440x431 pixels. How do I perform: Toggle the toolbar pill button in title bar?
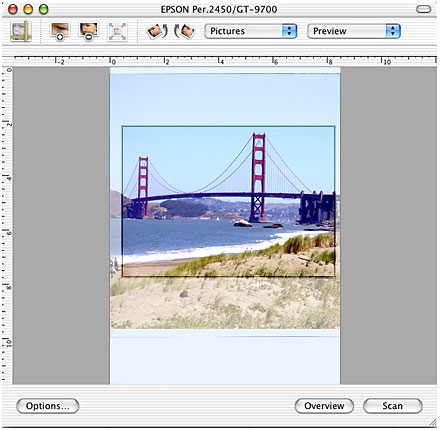click(424, 9)
